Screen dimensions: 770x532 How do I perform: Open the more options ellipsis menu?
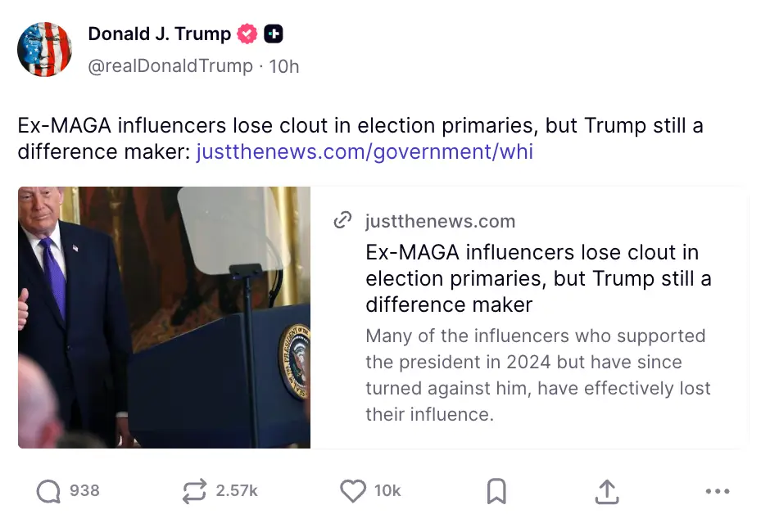click(x=718, y=491)
